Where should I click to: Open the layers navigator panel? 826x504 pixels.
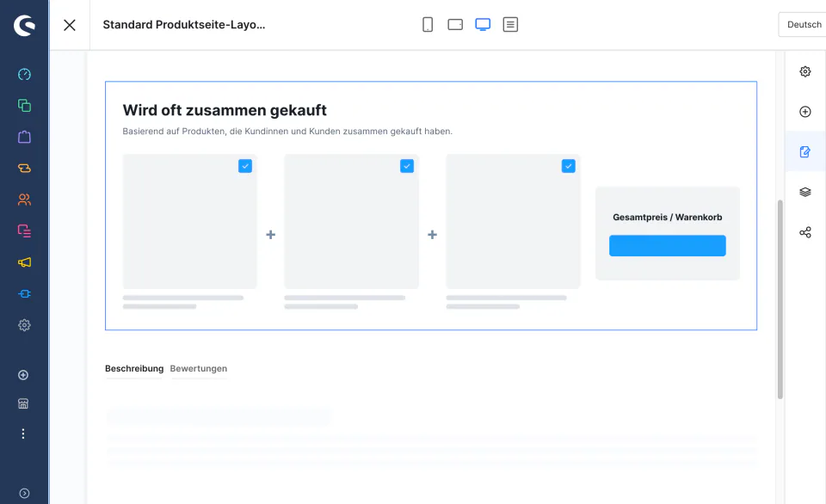point(805,193)
